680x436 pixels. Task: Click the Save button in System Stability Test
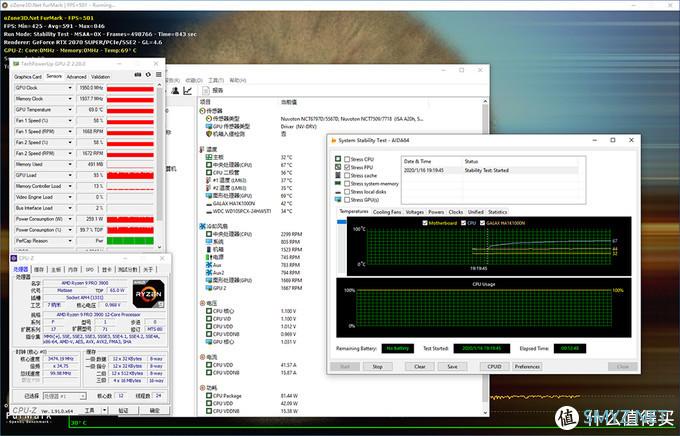(452, 367)
